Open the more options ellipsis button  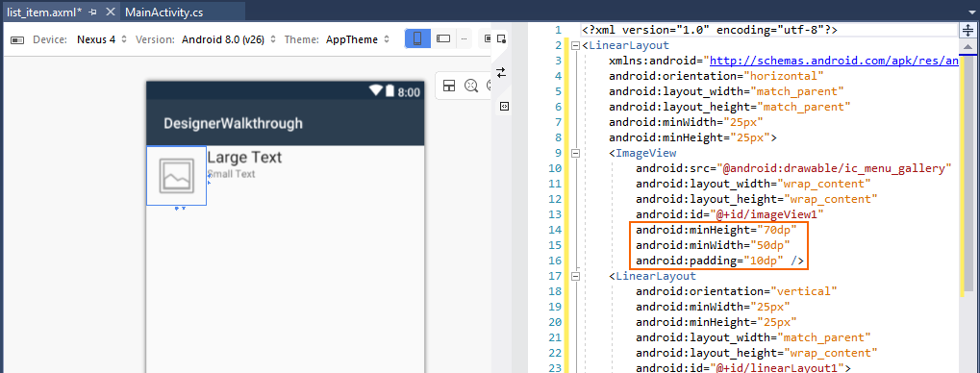coord(464,38)
